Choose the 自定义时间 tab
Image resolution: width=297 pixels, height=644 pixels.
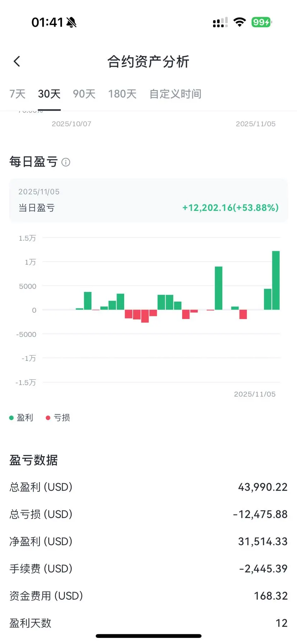coord(175,94)
